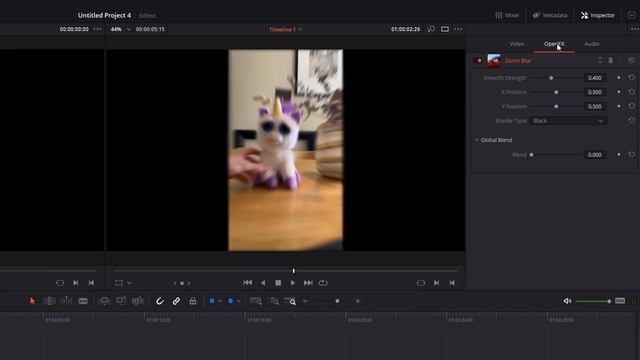This screenshot has height=360, width=640.
Task: Add keyframe for X Position
Action: (619, 92)
